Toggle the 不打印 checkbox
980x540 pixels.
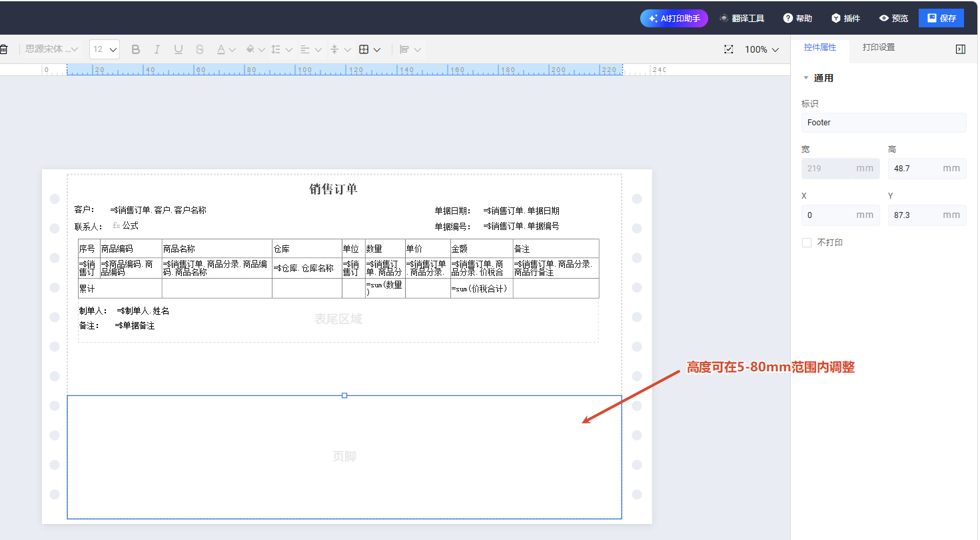click(x=807, y=243)
